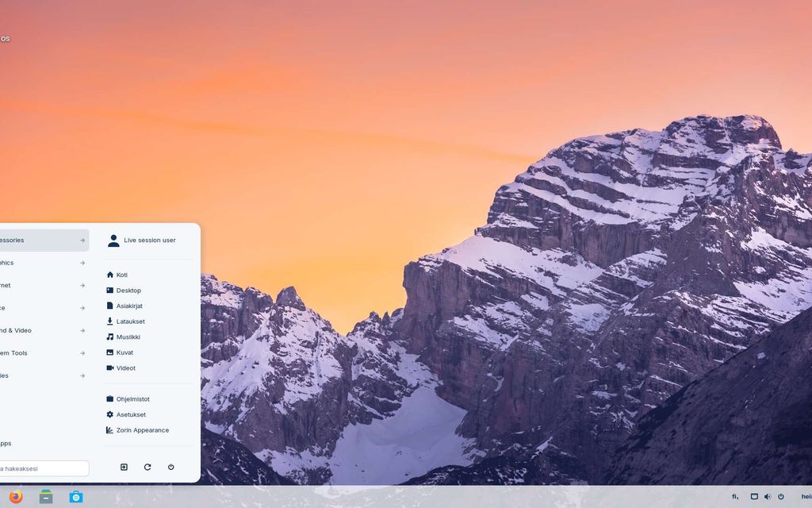Open Asetukset settings

coord(131,414)
